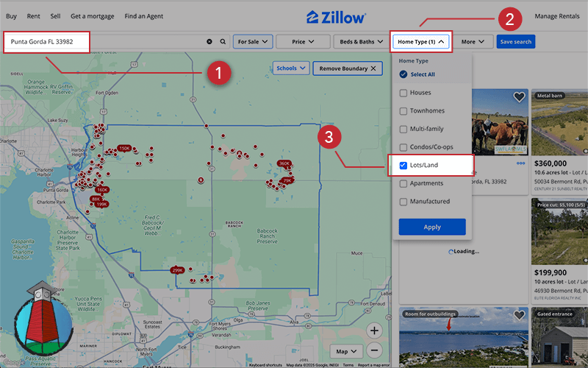Save the cattle listing with heart icon

tap(519, 97)
